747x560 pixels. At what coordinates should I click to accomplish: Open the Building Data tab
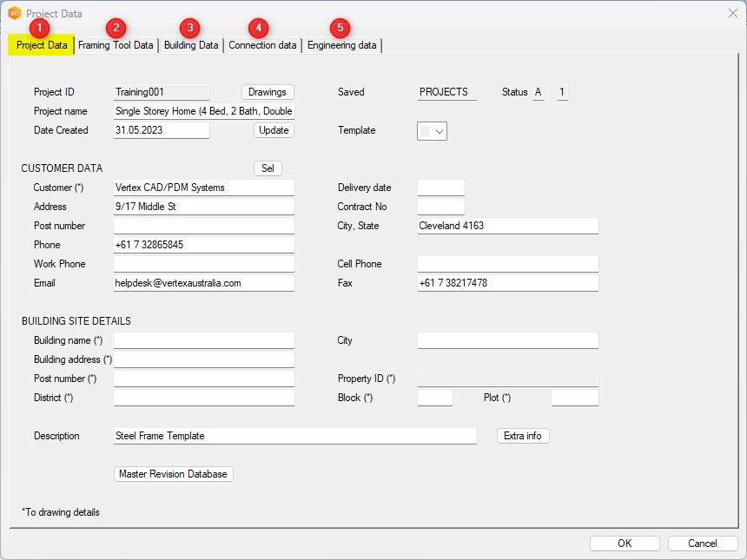[x=191, y=45]
